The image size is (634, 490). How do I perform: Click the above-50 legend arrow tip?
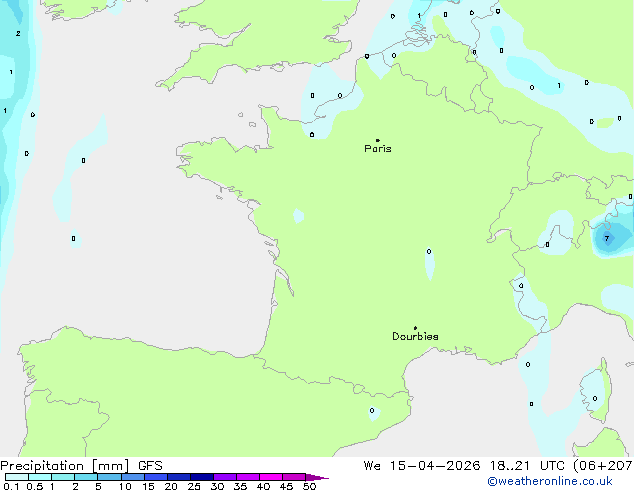click(317, 477)
